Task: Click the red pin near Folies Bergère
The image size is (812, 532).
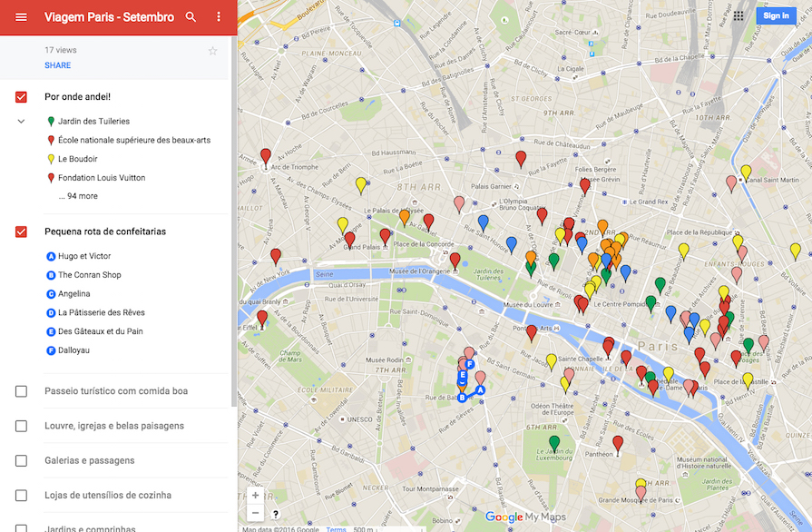Action: click(x=584, y=186)
